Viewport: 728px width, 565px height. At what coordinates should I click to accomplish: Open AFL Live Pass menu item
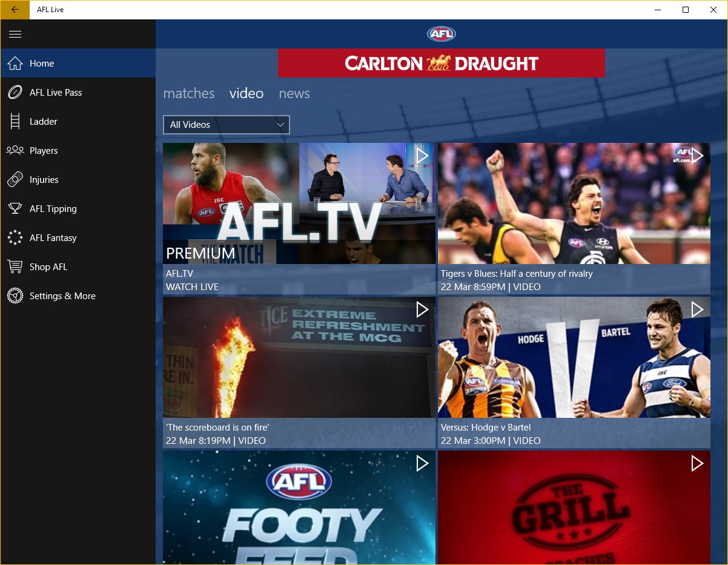(x=78, y=92)
